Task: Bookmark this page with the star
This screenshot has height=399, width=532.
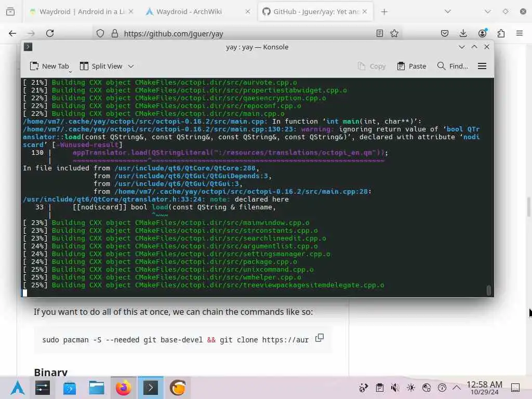Action: [394, 33]
